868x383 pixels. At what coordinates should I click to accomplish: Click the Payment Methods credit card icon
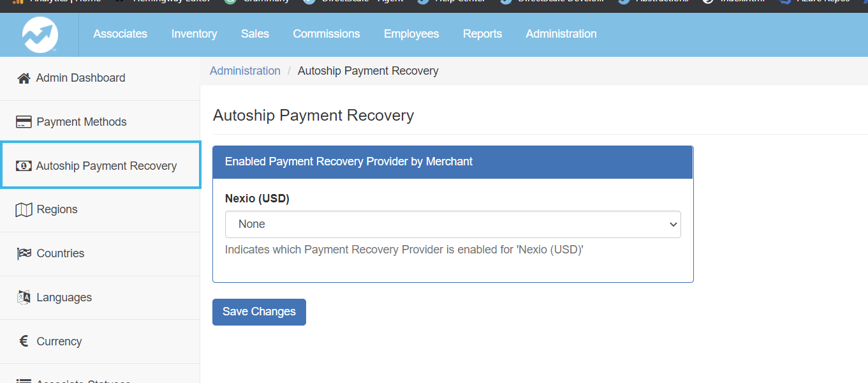pos(24,122)
